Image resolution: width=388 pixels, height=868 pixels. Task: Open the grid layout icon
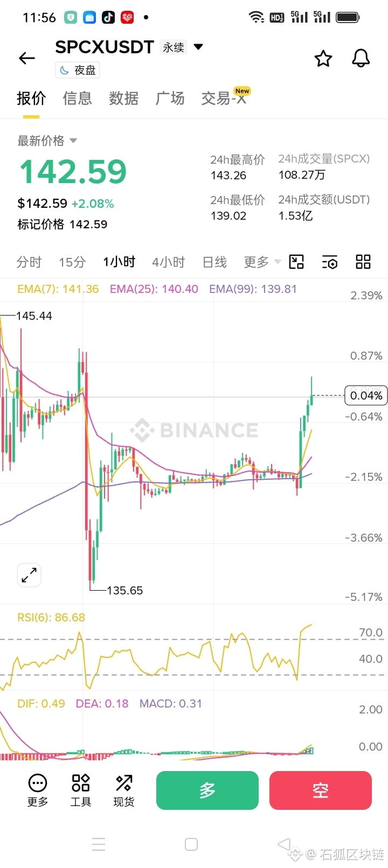click(363, 262)
